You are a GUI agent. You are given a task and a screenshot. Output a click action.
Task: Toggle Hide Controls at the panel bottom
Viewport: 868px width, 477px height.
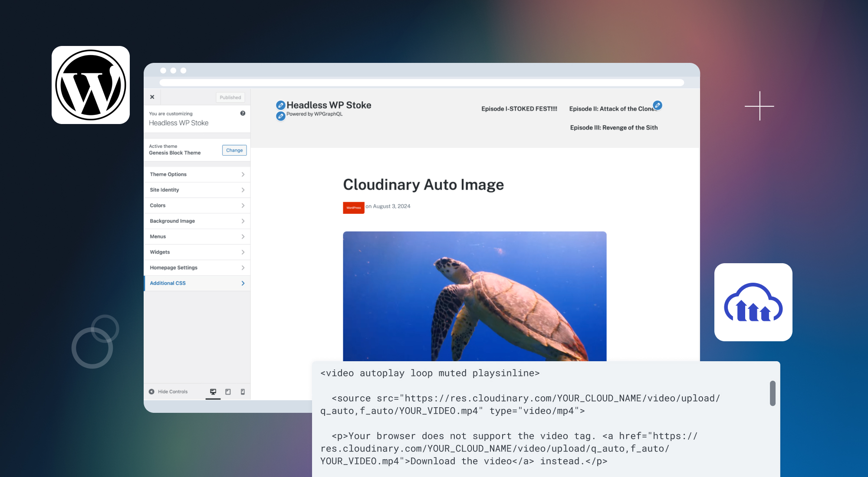172,392
